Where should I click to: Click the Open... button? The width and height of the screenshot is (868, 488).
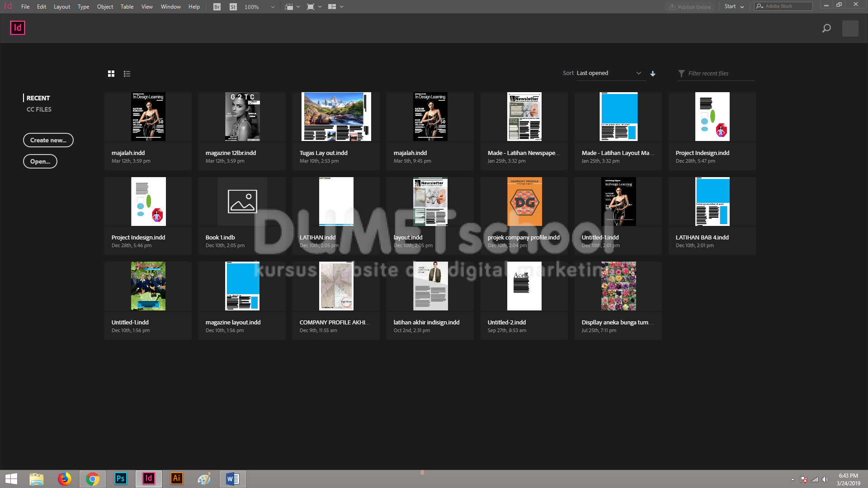point(40,161)
